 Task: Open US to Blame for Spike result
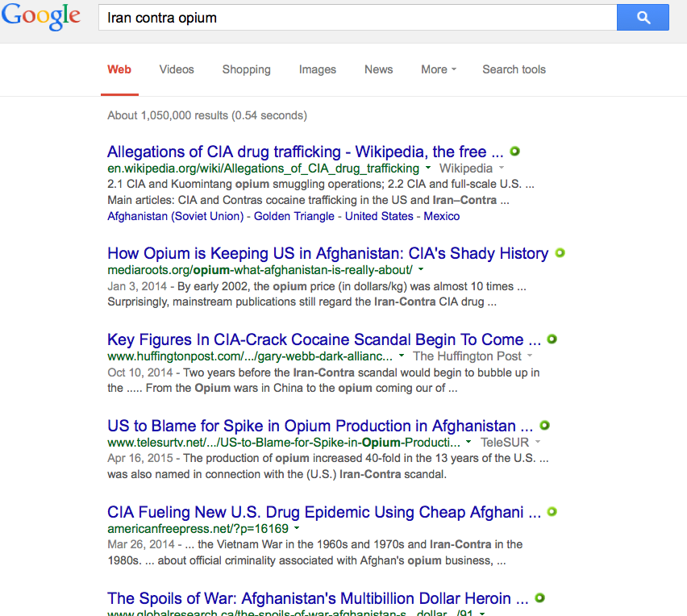pyautogui.click(x=320, y=426)
